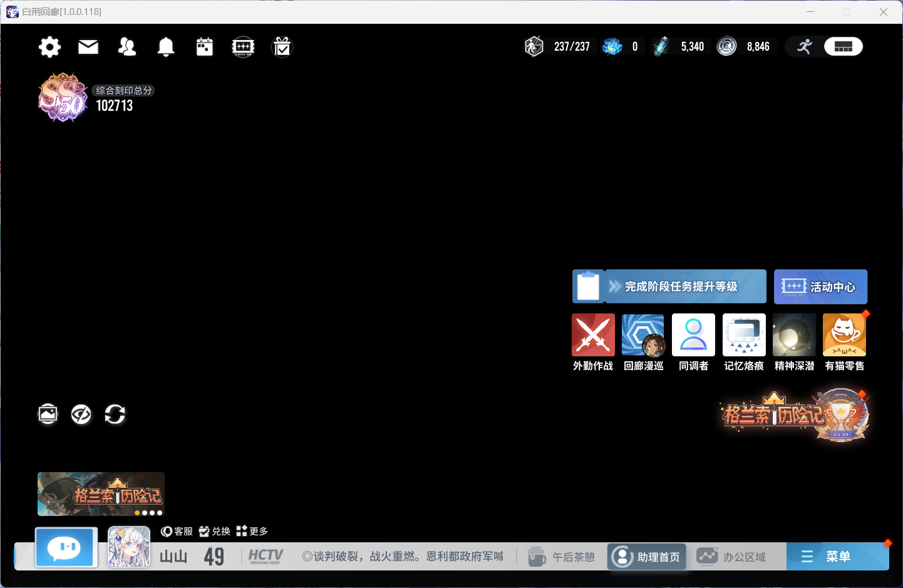Click the blue crystal currency icon
Viewport: 903px width, 588px height.
click(x=612, y=46)
